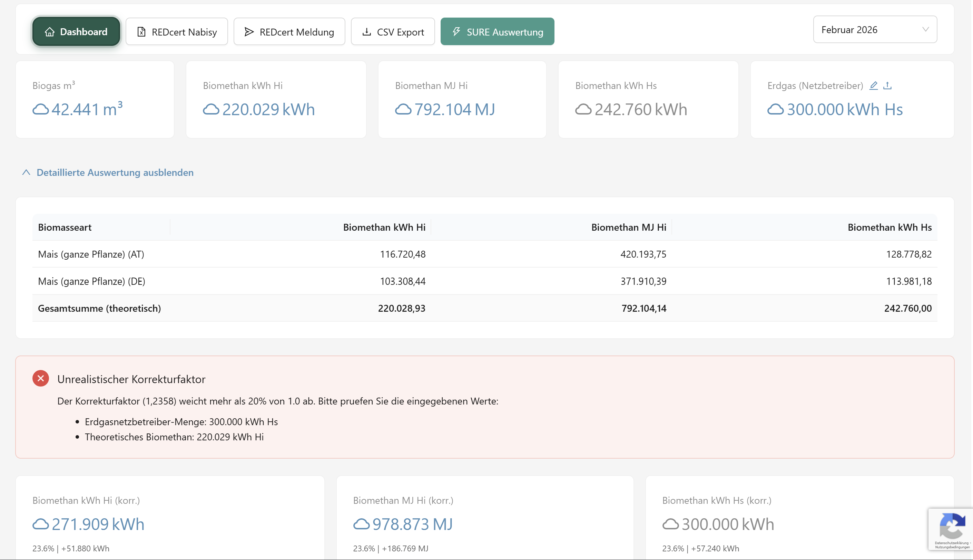This screenshot has height=560, width=973.
Task: Start the SURE Auswertung
Action: pos(497,31)
